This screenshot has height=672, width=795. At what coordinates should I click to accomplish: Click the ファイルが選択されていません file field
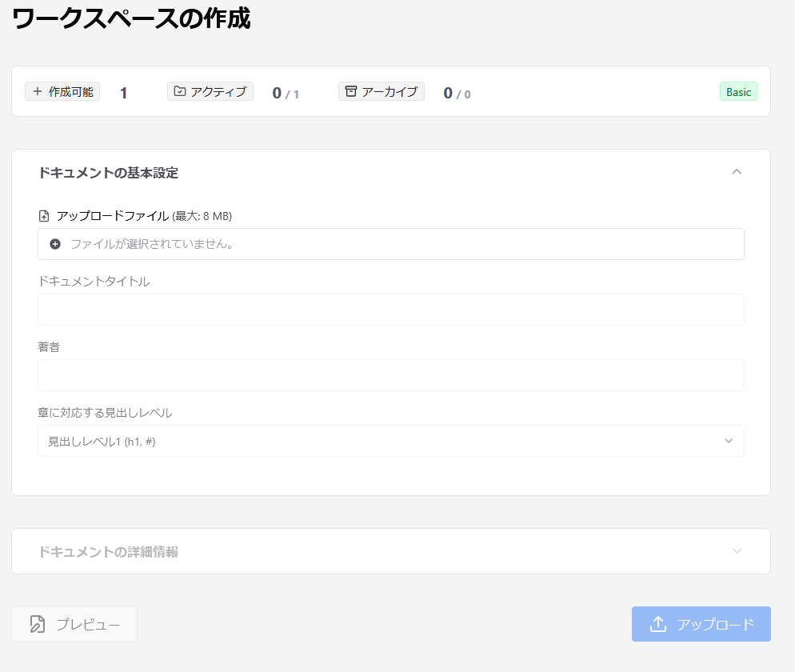point(390,244)
